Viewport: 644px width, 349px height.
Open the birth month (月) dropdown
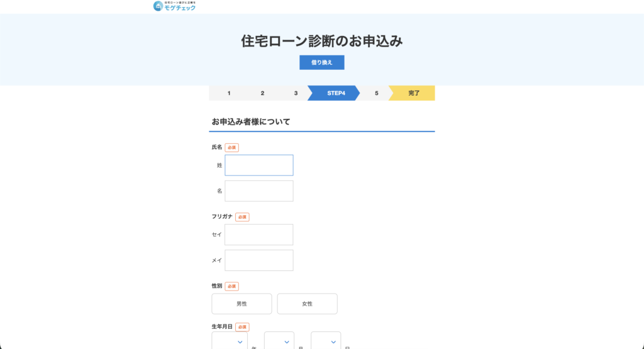pos(279,341)
